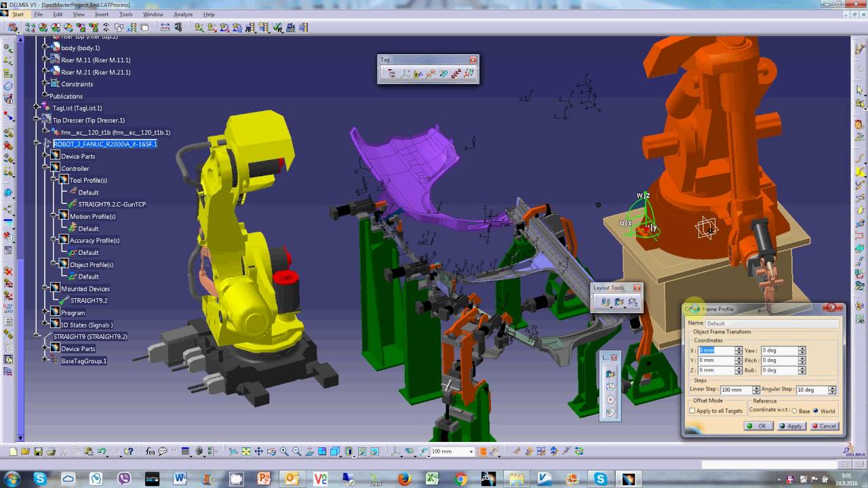868x488 pixels.
Task: Click the third Layout Tools icon
Action: click(x=633, y=302)
